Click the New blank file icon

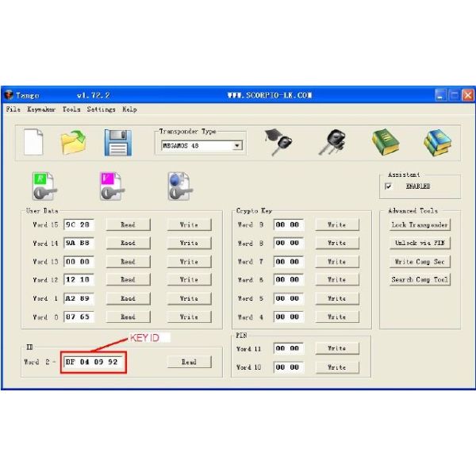pos(33,142)
